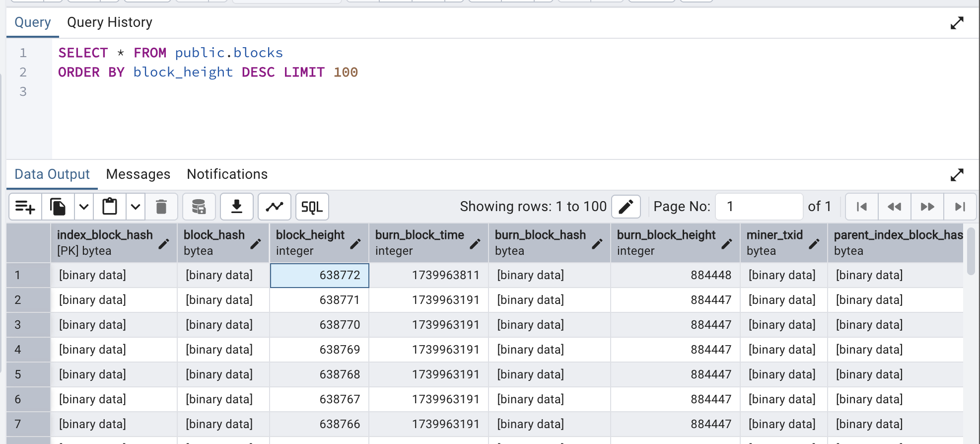Edit the block_hash column pencil
Screen dimensions: 980x444
256,243
